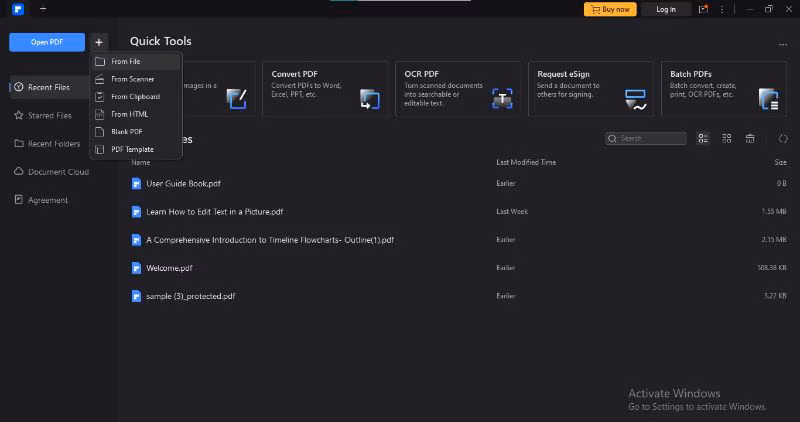This screenshot has width=800, height=422.
Task: Select PDF Template menu entry
Action: click(x=132, y=149)
